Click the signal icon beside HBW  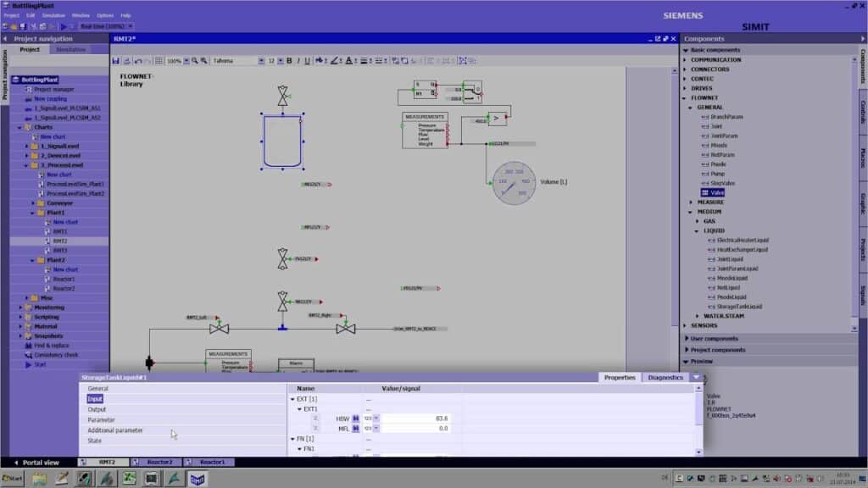pos(355,419)
